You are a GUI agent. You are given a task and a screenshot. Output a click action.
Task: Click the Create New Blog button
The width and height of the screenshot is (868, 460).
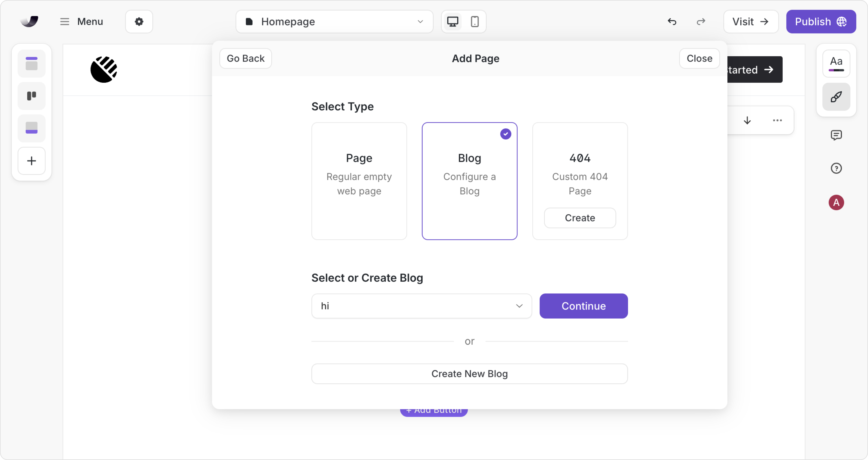pos(469,374)
